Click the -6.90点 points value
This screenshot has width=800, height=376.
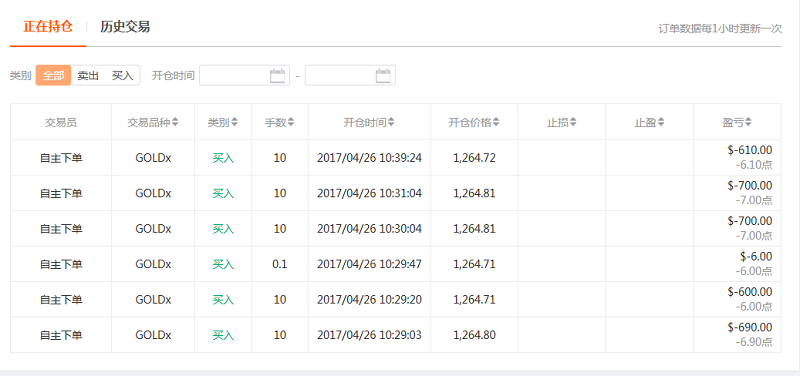tap(754, 342)
